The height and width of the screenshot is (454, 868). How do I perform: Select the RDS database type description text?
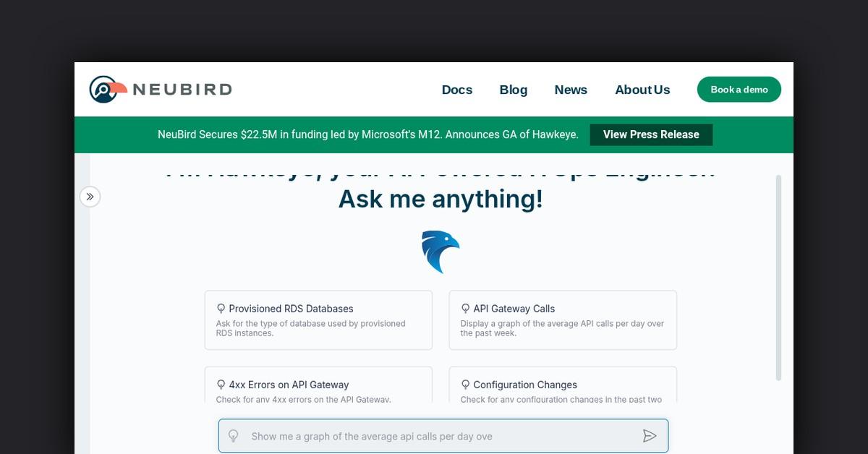(310, 328)
